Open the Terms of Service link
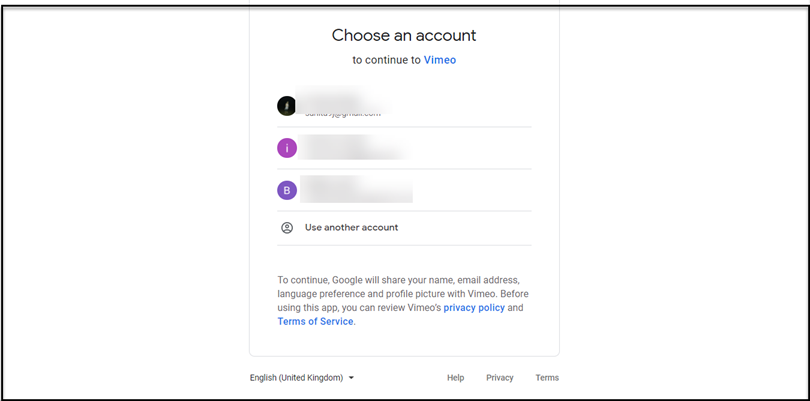 [x=315, y=321]
